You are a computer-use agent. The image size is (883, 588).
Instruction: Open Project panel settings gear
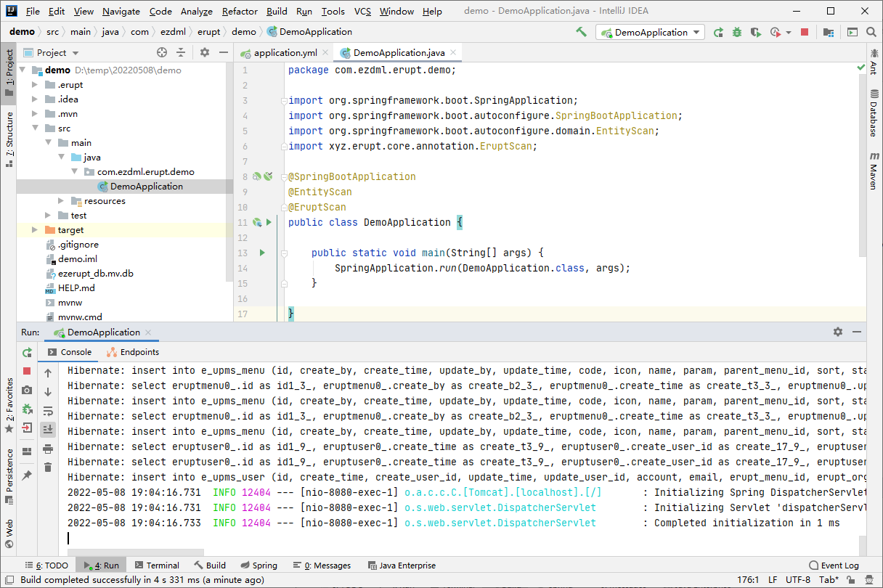pyautogui.click(x=205, y=52)
